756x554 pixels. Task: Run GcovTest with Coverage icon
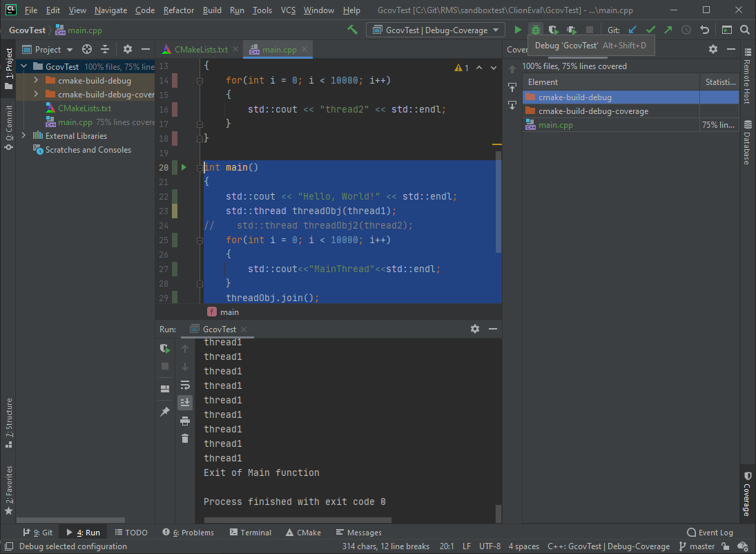pos(553,30)
